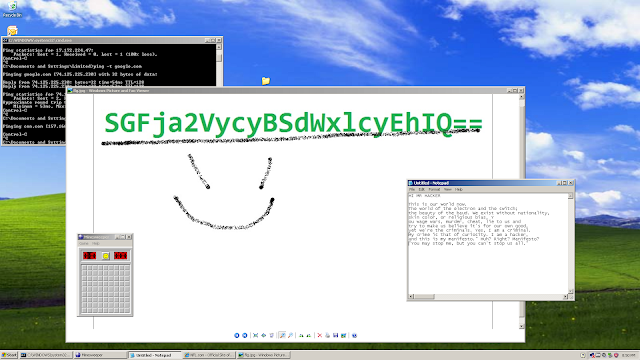Screen dimensions: 640x360
Task: Open Game menu in Minesweeper
Action: [x=84, y=243]
